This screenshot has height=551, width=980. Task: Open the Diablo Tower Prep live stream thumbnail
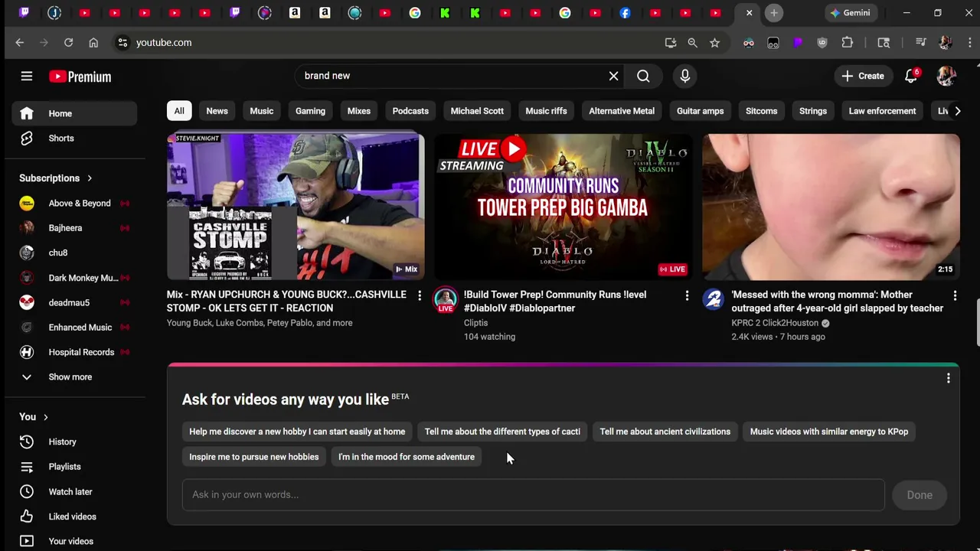point(563,207)
